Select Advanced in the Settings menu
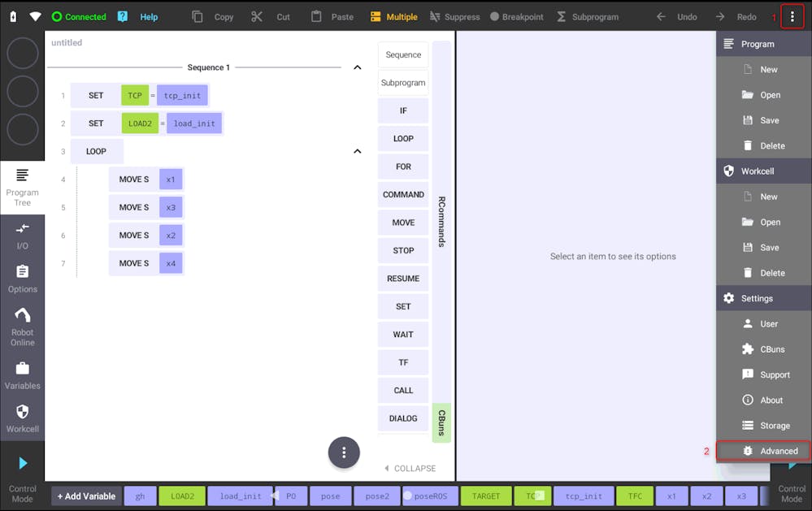The image size is (812, 511). coord(764,451)
